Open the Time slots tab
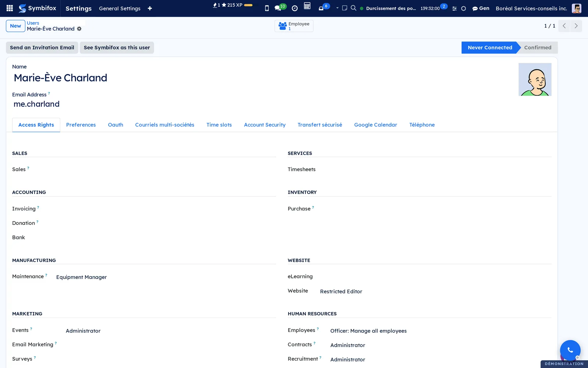 point(219,125)
